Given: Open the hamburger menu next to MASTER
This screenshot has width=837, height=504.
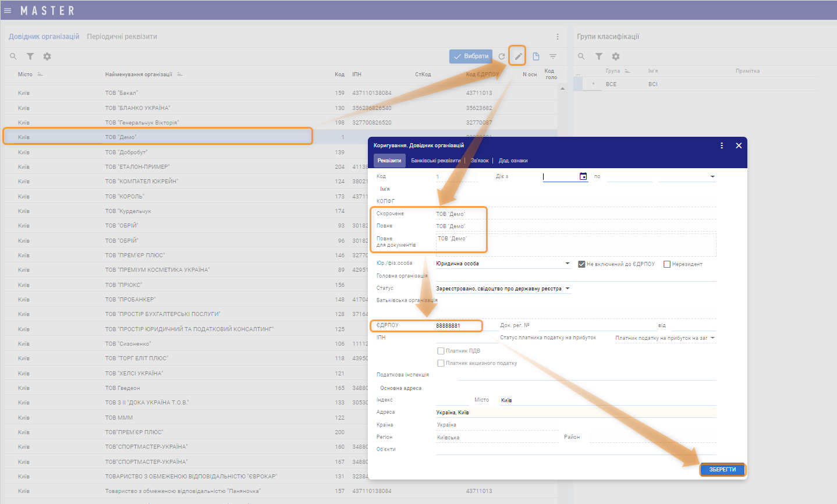Looking at the screenshot, I should (8, 10).
